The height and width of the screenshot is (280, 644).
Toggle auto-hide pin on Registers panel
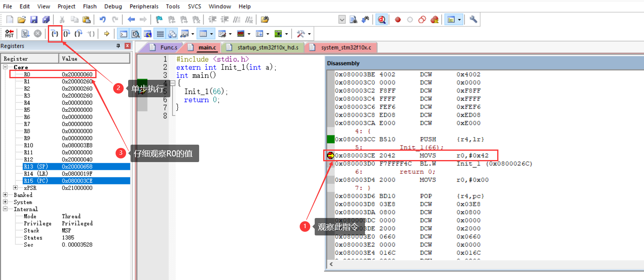click(118, 46)
